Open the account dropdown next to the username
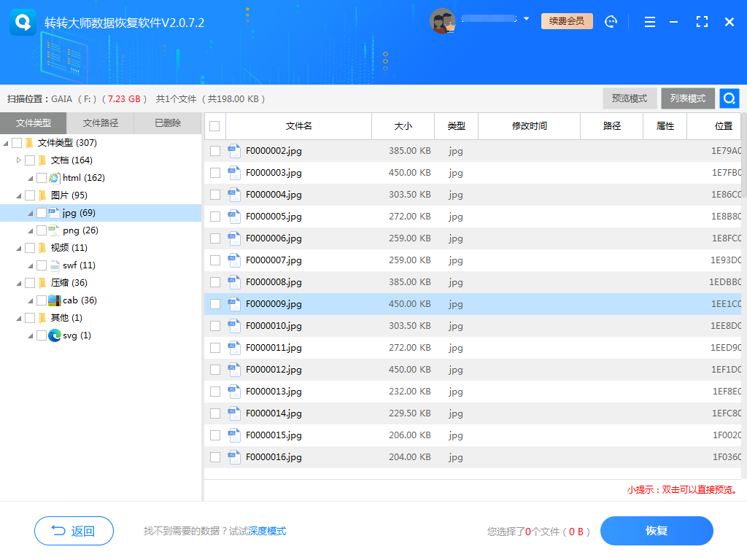747x560 pixels. click(x=527, y=18)
